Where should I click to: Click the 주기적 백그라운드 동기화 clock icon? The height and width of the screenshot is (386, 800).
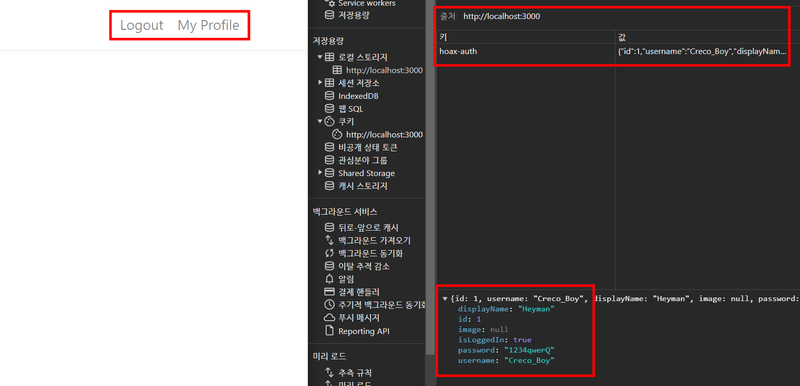tap(330, 305)
